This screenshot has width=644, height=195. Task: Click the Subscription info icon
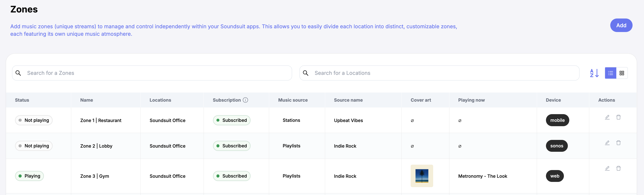coord(245,100)
